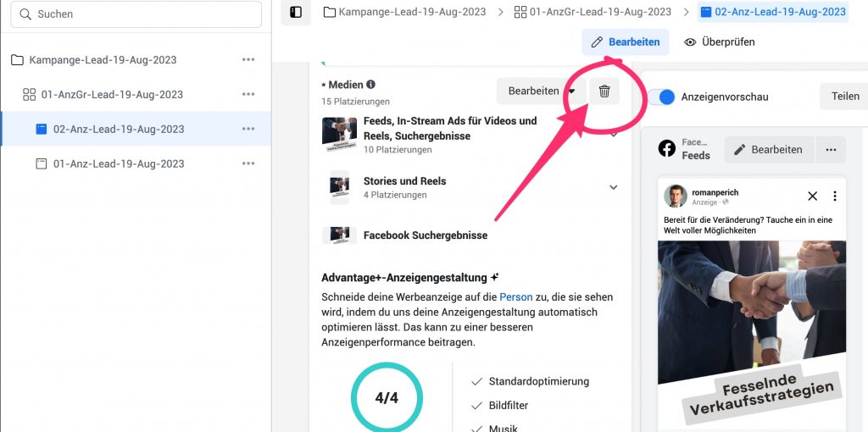Open the Person link
This screenshot has height=432, width=868.
coord(516,297)
